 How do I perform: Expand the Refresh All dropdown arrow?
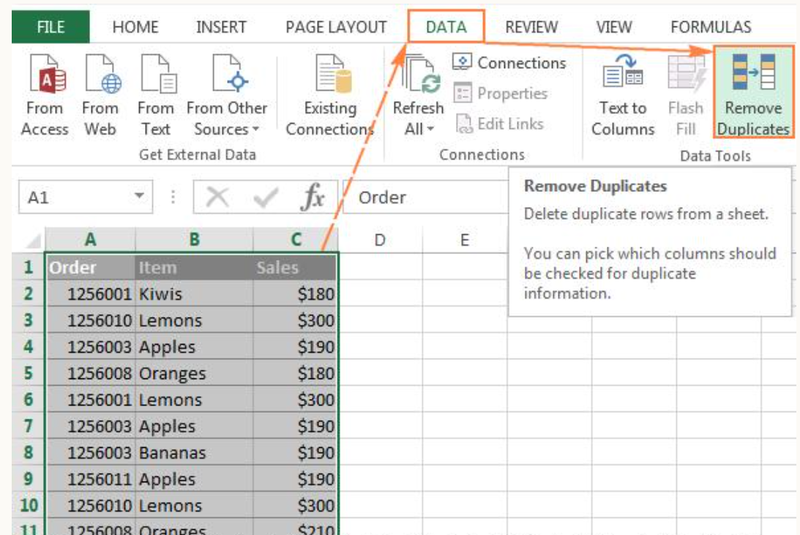(431, 130)
